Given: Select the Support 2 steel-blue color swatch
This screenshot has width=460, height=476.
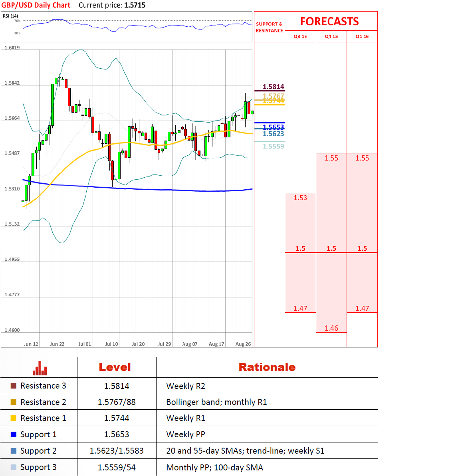Looking at the screenshot, I should pyautogui.click(x=13, y=451).
